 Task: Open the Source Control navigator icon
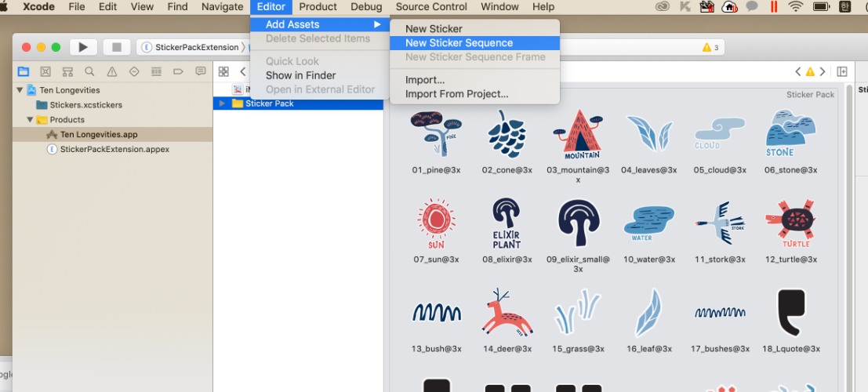pos(45,71)
